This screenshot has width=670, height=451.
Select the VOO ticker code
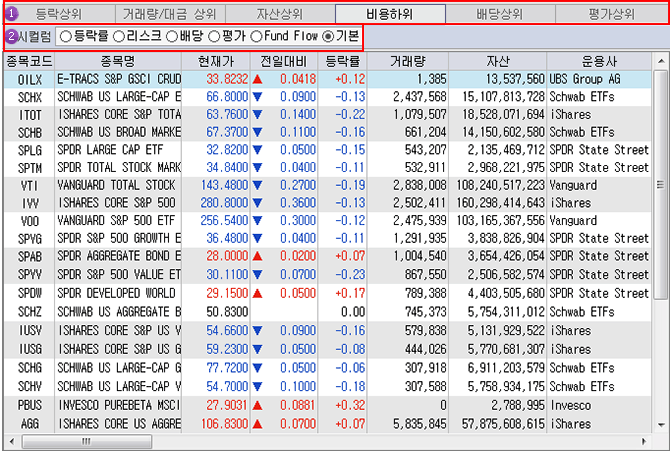(30, 221)
